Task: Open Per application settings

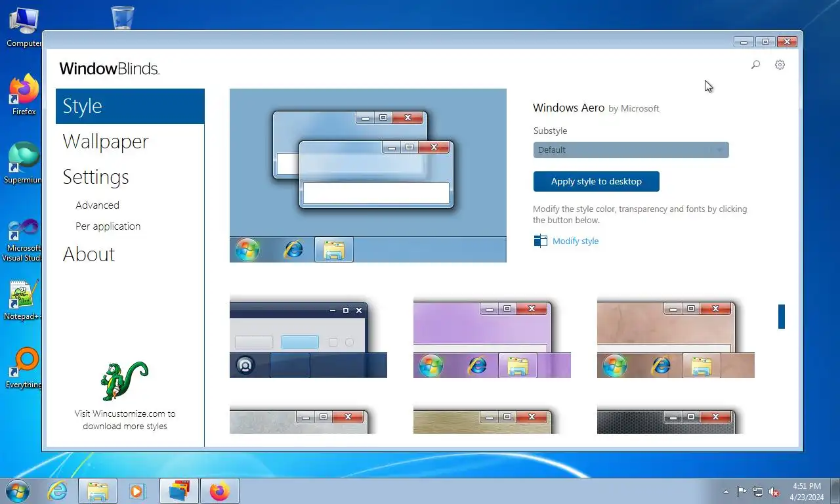Action: (108, 226)
